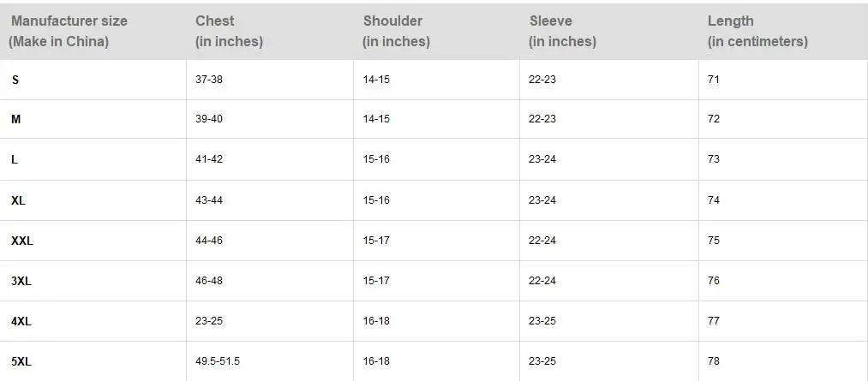Select the L size row label
The width and height of the screenshot is (868, 381).
15,159
